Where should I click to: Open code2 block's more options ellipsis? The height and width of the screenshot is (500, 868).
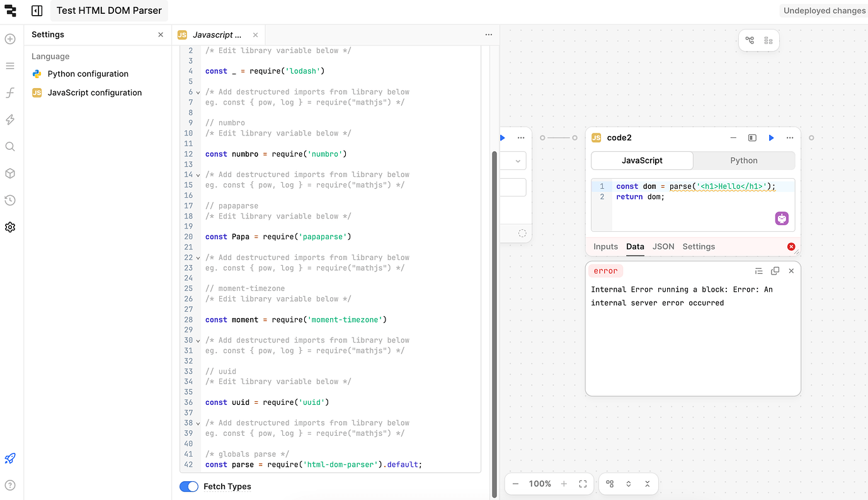click(790, 138)
